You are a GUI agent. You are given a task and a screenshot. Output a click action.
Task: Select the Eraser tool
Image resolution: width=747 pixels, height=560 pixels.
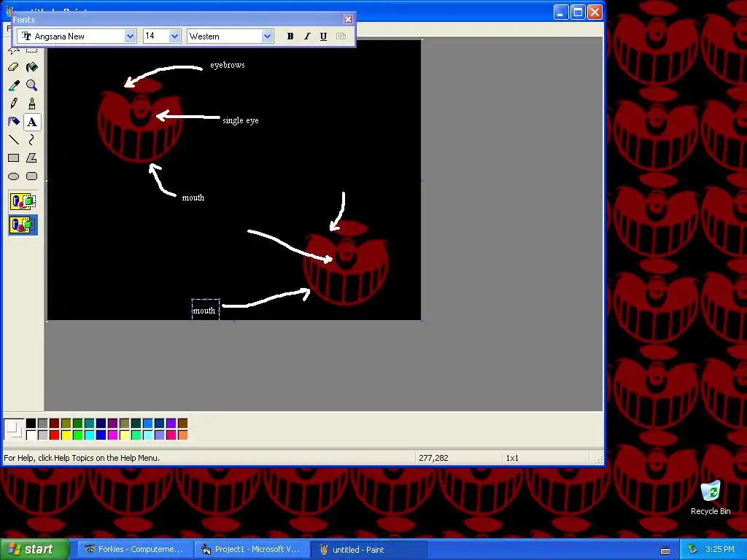point(14,67)
